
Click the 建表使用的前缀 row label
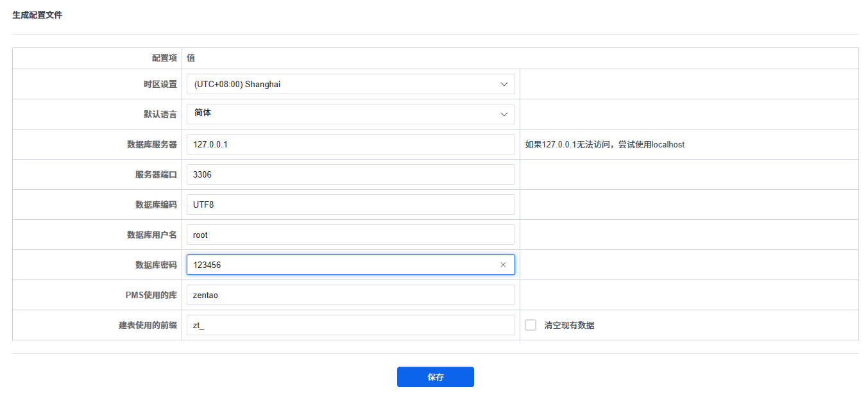coord(148,325)
